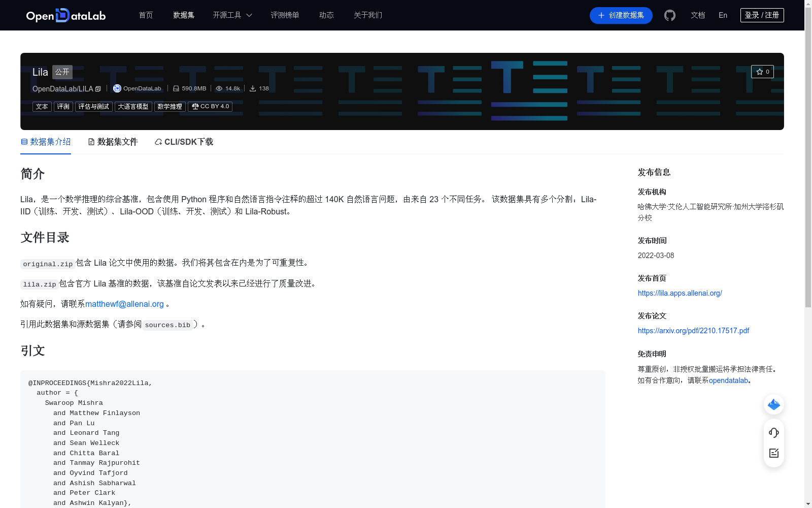Open 文档 link in header

698,15
